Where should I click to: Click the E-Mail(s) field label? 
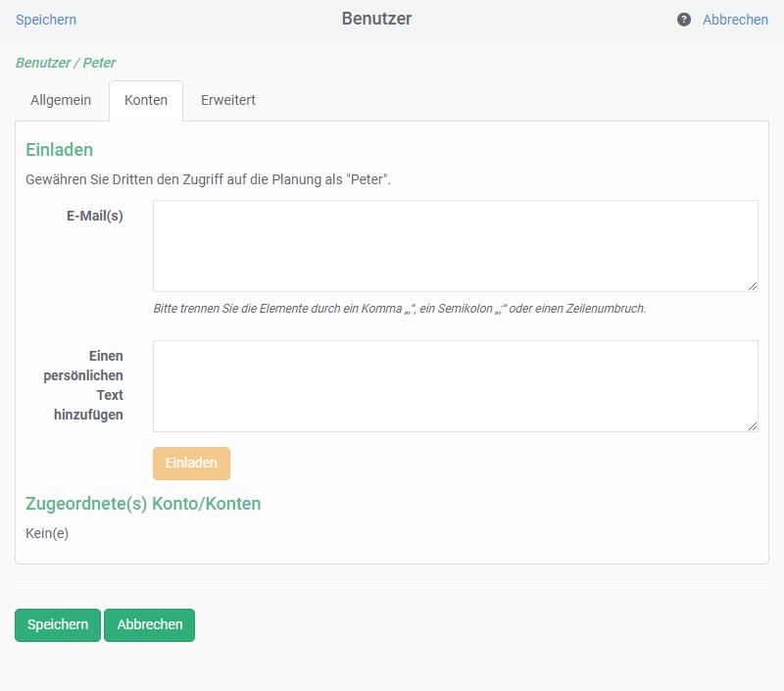95,216
